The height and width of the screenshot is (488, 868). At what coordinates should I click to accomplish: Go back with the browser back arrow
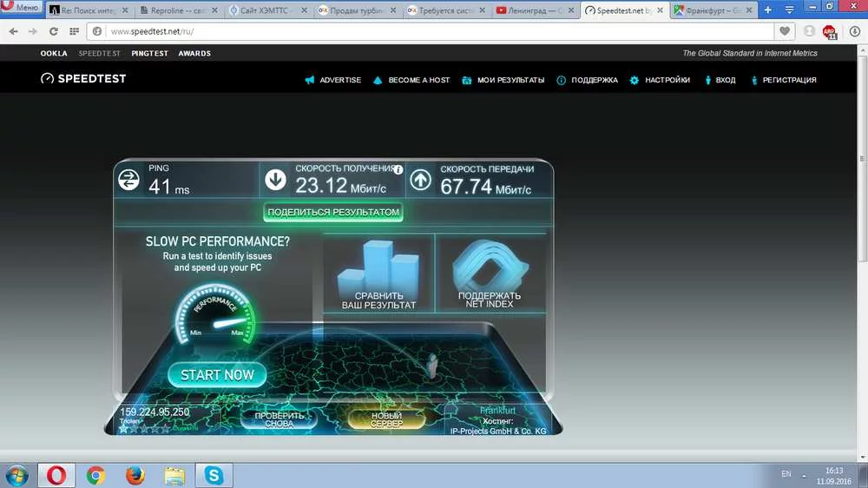13,31
